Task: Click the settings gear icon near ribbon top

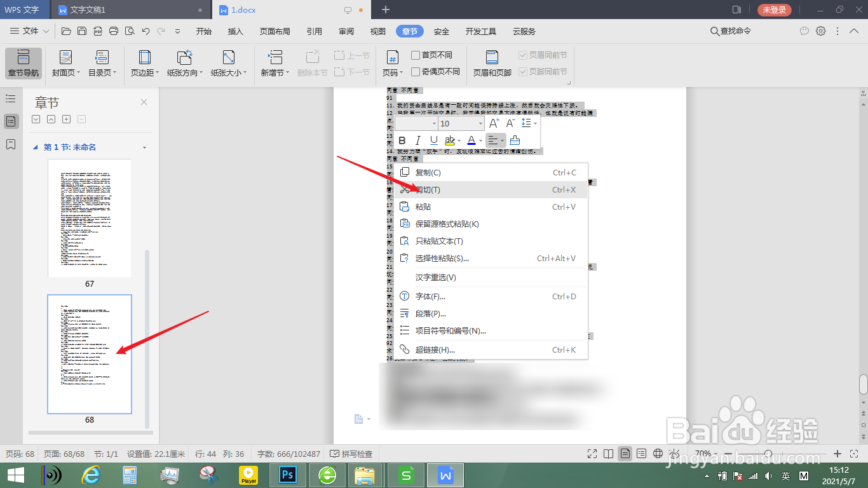Action: tap(821, 31)
